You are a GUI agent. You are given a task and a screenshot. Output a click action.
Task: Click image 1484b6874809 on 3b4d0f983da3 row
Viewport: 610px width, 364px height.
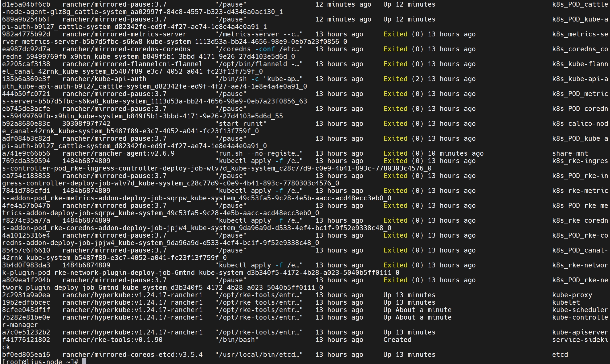point(86,265)
